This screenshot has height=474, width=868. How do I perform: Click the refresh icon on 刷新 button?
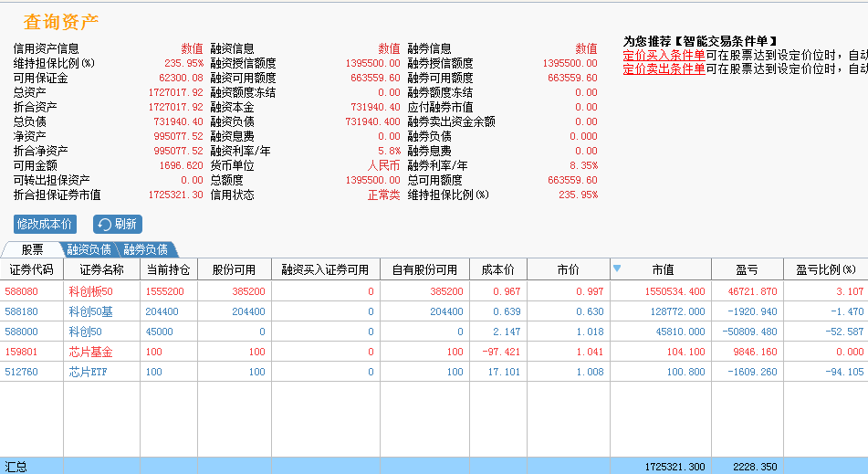coord(104,225)
